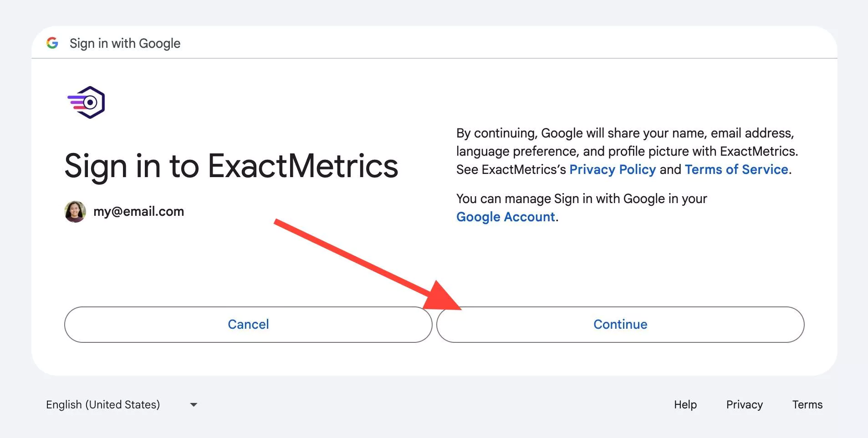
Task: Click the Sign in with Google header text
Action: point(125,43)
